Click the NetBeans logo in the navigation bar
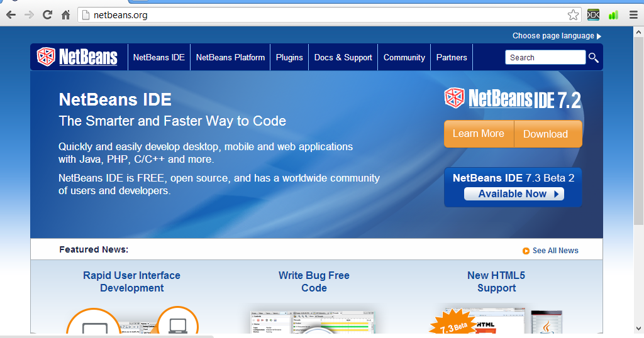This screenshot has width=644, height=338. coord(77,57)
